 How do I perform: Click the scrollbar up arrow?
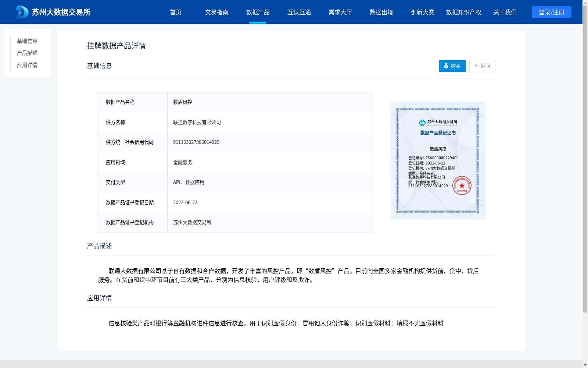pyautogui.click(x=585, y=3)
